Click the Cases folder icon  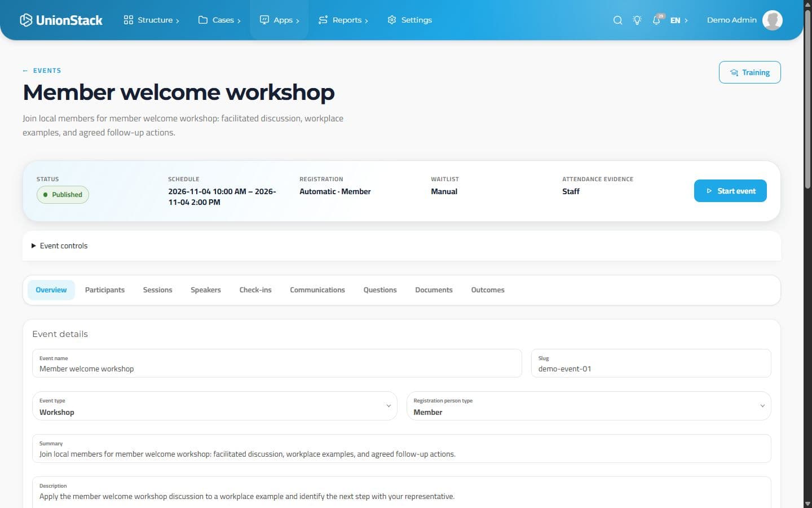tap(203, 20)
